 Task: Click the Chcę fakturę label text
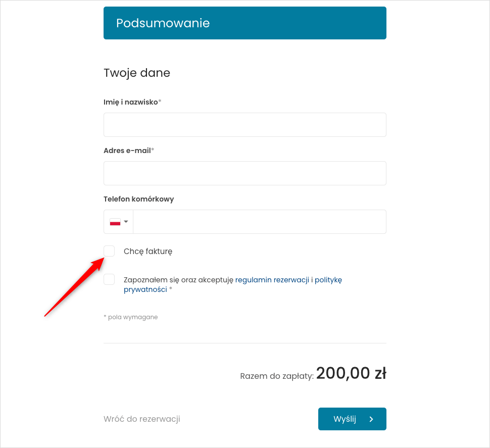148,252
